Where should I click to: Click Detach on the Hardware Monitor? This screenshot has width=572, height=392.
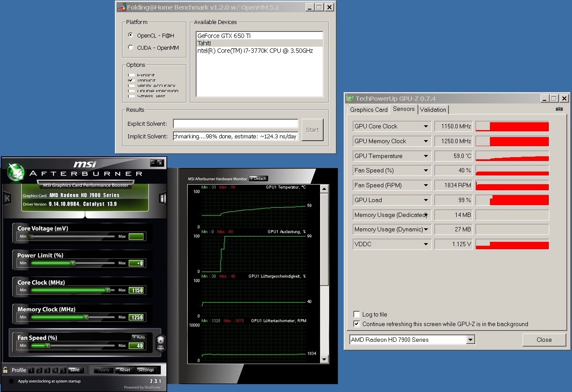pyautogui.click(x=258, y=179)
